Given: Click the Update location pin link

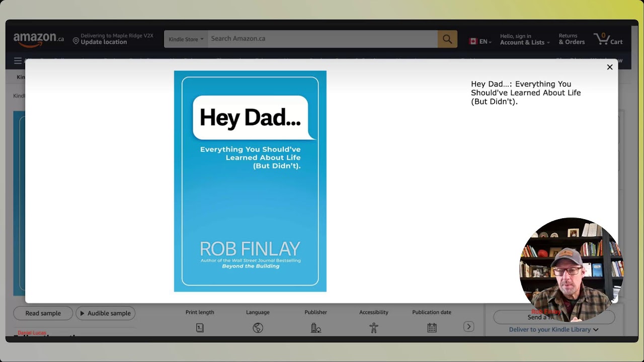Looking at the screenshot, I should pyautogui.click(x=113, y=39).
